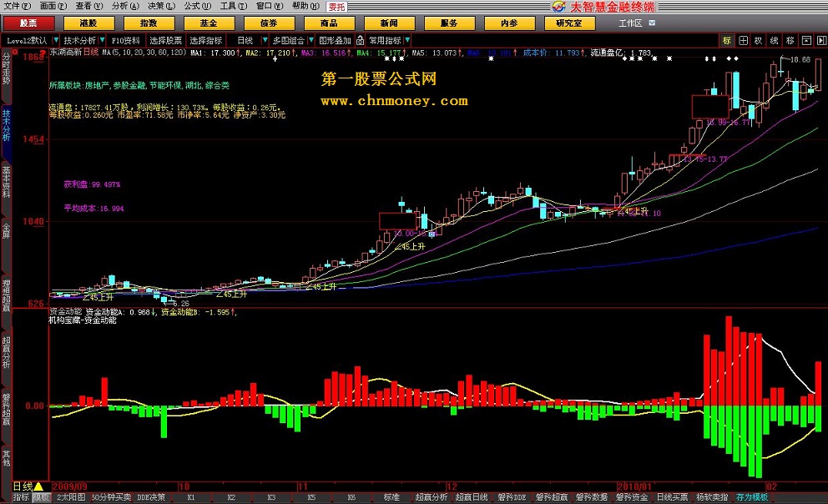Click the red 委托 button

pyautogui.click(x=336, y=7)
